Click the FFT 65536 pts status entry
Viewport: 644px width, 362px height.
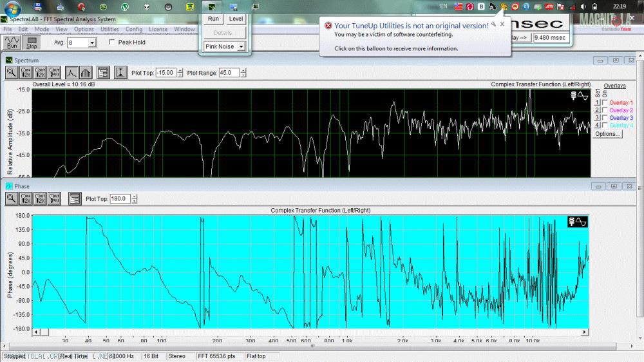216,356
